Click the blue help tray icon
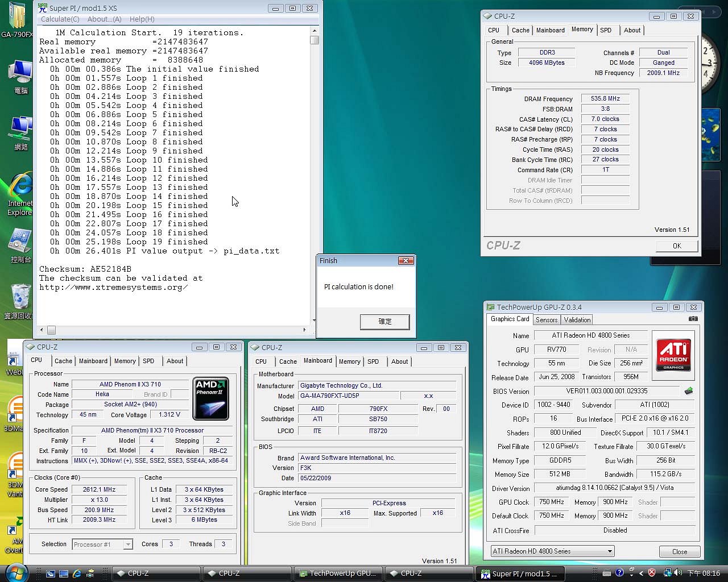The image size is (728, 582). 619,573
